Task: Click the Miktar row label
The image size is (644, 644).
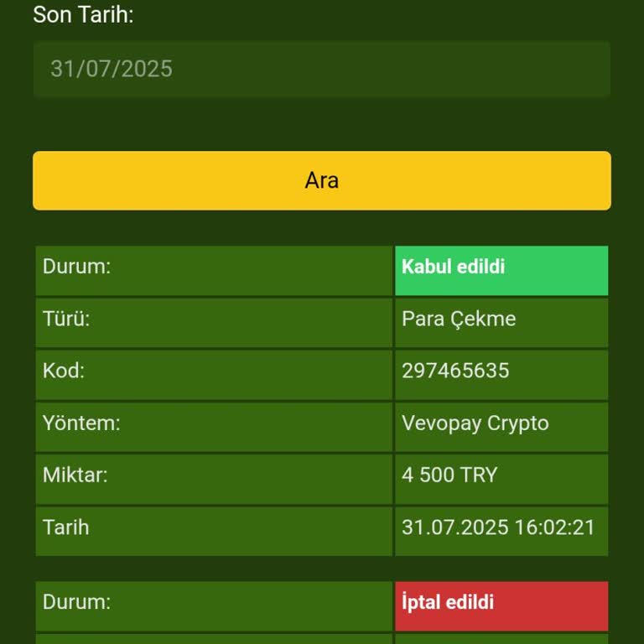Action: (x=75, y=475)
